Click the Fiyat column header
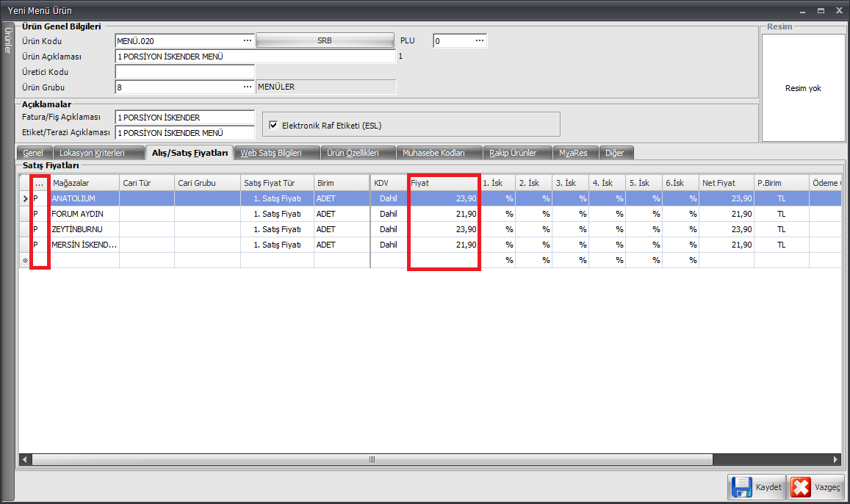The image size is (850, 504). point(443,183)
